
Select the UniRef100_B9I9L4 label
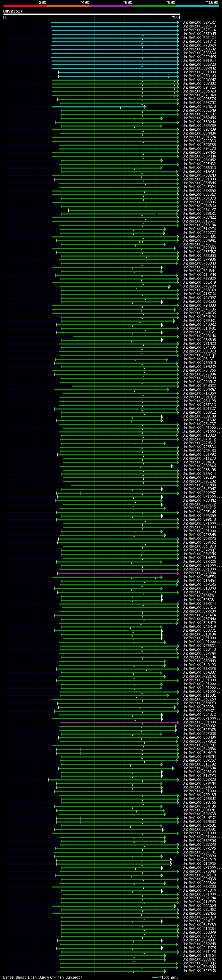[199, 60]
